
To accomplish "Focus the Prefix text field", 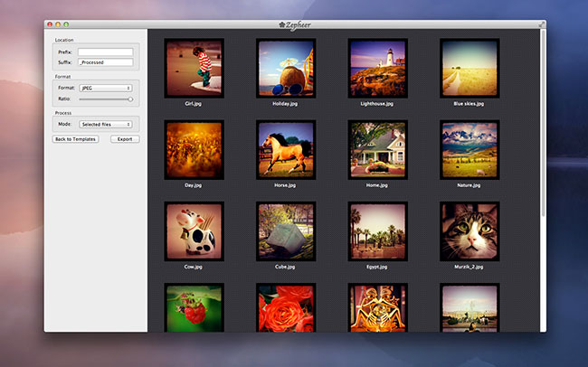I will (105, 52).
